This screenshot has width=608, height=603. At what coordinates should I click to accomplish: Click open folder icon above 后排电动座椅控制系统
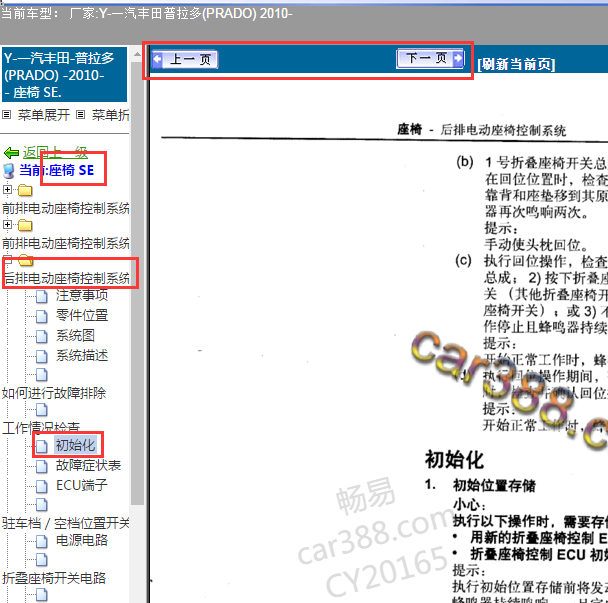pyautogui.click(x=26, y=260)
